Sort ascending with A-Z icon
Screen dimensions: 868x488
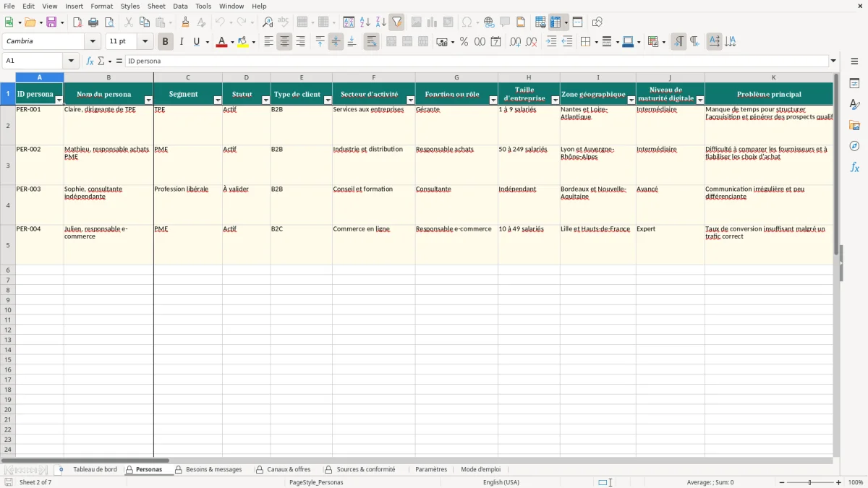(x=365, y=22)
